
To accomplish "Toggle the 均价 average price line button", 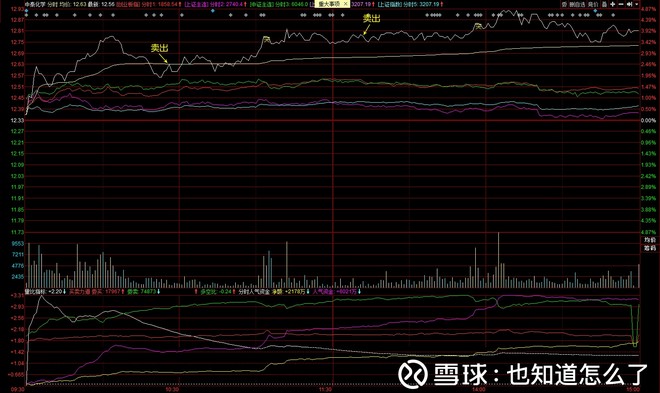I will (650, 240).
